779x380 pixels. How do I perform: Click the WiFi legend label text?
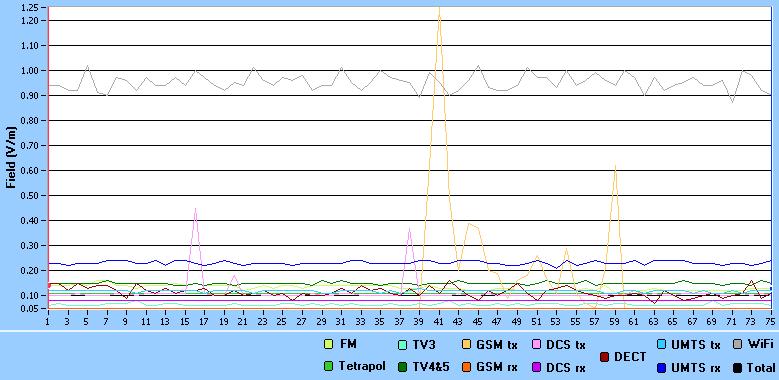coord(760,344)
